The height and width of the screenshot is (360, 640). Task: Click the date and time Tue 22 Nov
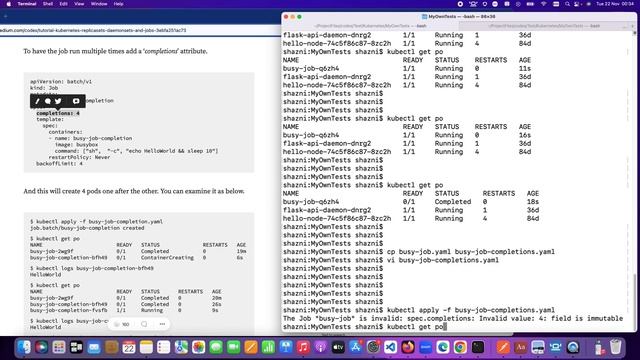[x=616, y=4]
